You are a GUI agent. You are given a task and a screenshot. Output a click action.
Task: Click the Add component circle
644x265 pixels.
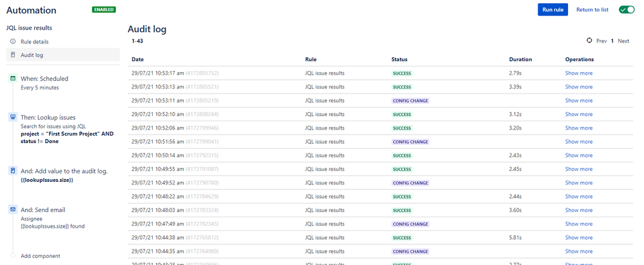click(13, 255)
